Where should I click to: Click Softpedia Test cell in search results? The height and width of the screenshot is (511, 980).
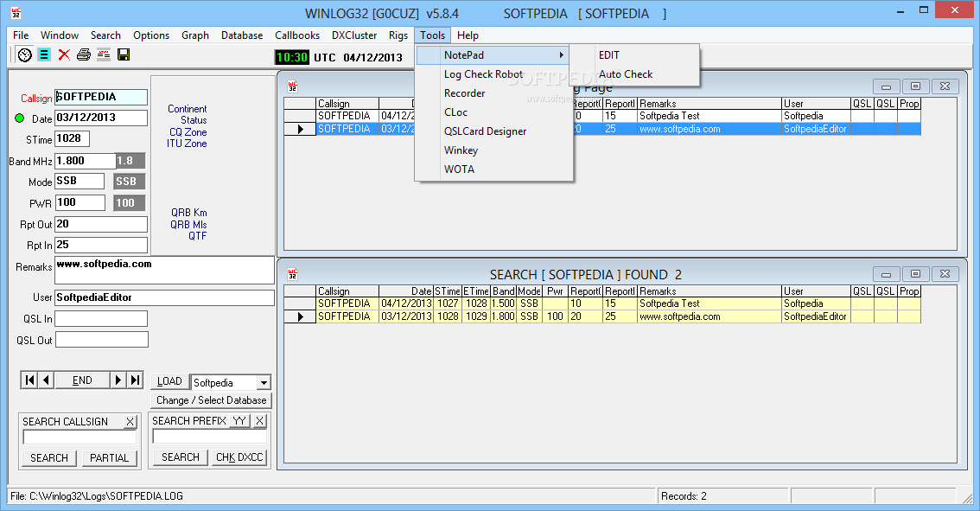click(709, 303)
